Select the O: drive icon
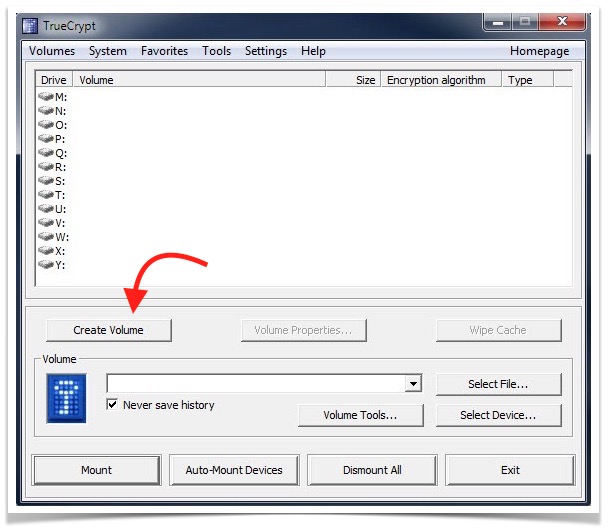The height and width of the screenshot is (529, 609). (46, 124)
